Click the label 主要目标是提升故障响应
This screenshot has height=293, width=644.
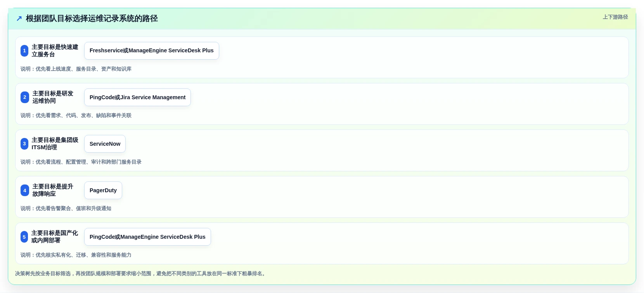(x=53, y=190)
